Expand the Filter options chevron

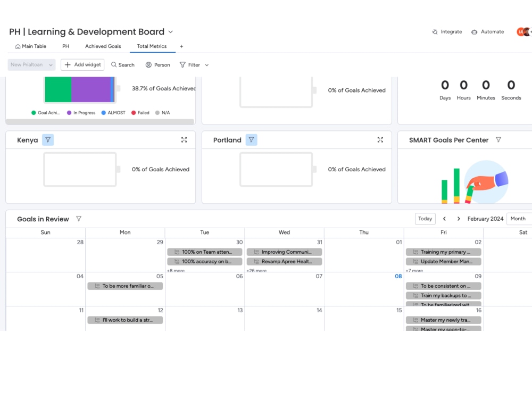pyautogui.click(x=206, y=64)
